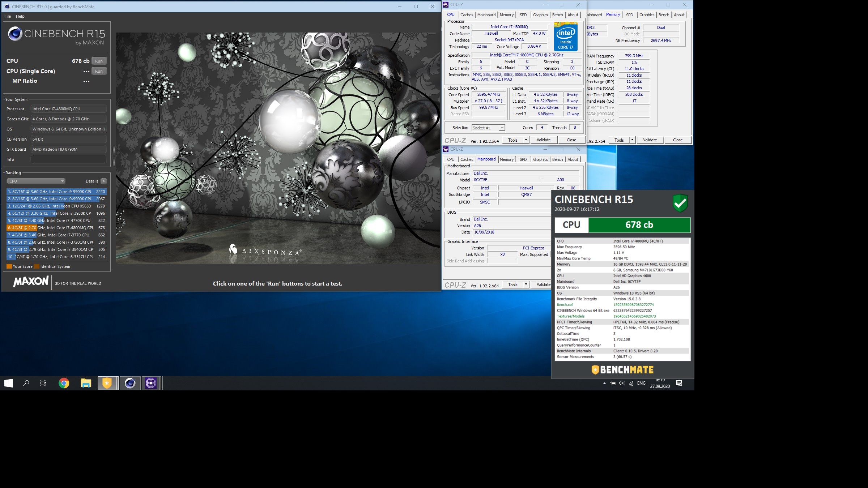
Task: Run the CPU benchmark
Action: coord(99,61)
